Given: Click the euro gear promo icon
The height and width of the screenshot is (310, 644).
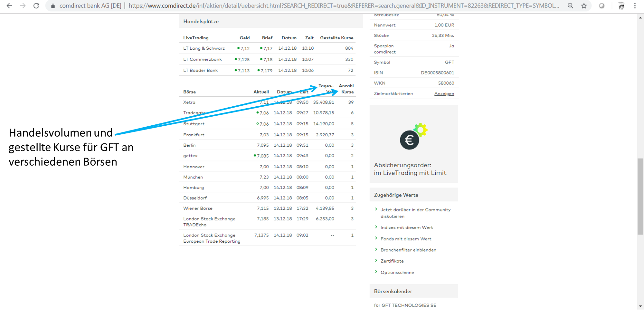Looking at the screenshot, I should (413, 137).
